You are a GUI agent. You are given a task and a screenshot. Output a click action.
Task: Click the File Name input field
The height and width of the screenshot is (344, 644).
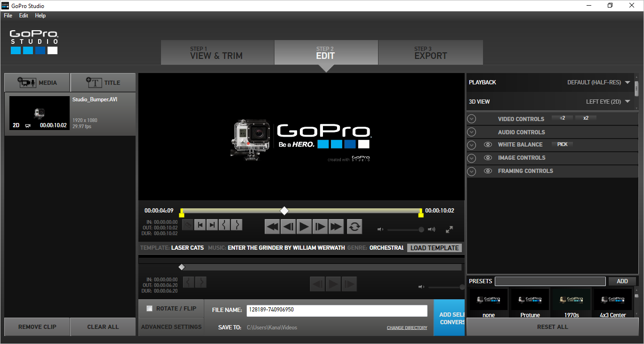coord(337,311)
